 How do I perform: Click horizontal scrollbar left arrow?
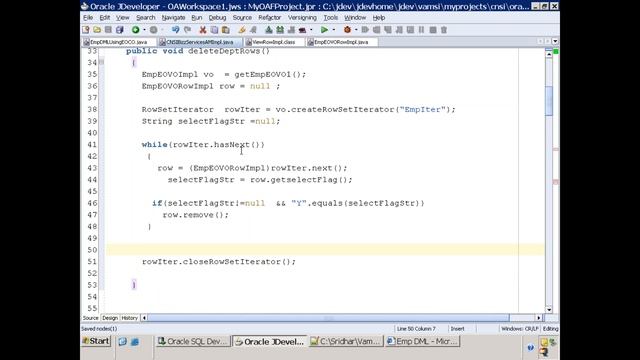click(144, 318)
